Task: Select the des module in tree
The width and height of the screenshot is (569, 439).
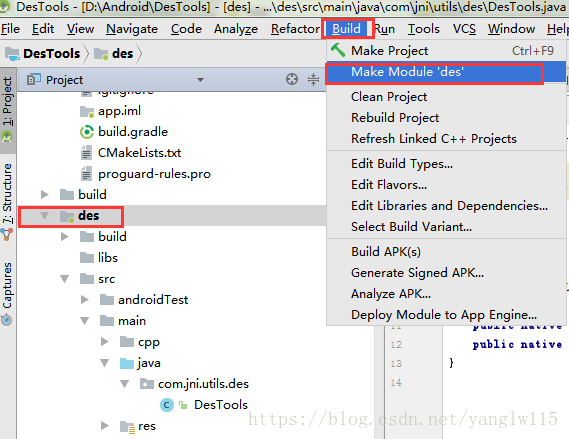Action: [89, 216]
